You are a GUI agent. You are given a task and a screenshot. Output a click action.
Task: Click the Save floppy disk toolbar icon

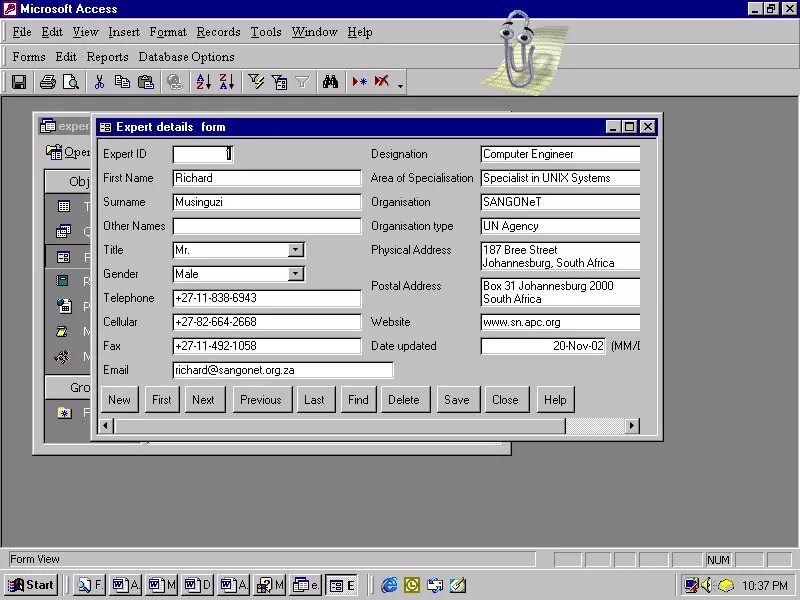point(19,82)
